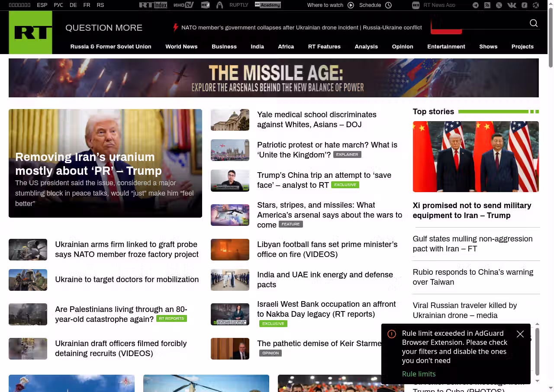Click The Missile Age banner
Image resolution: width=554 pixels, height=392 pixels.
pyautogui.click(x=274, y=78)
